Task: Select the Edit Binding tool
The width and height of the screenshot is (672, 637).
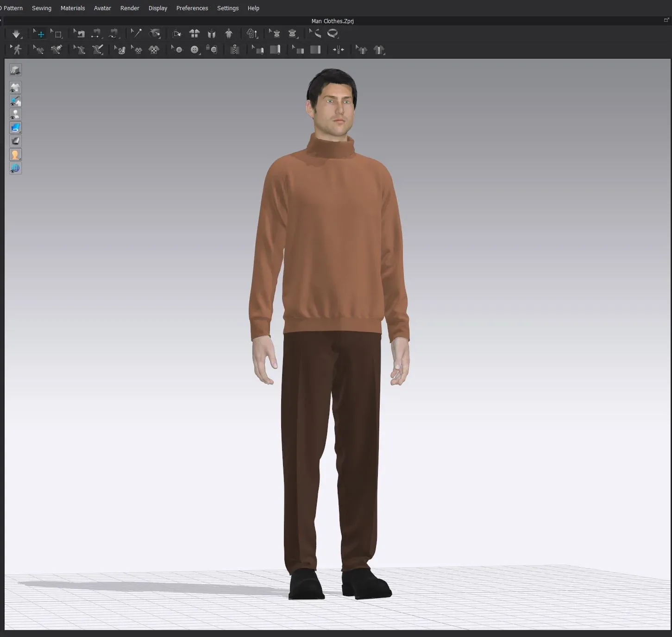Action: pyautogui.click(x=298, y=50)
